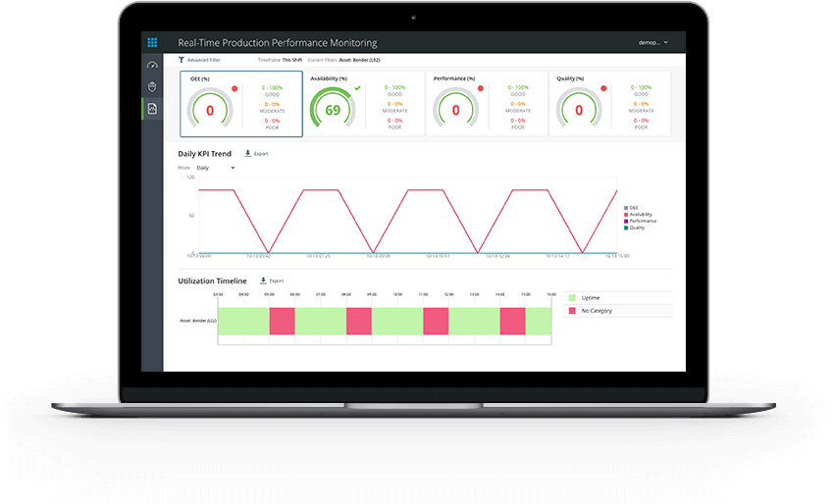Screen dimensions: 834x504
Task: Open the demop user account dropdown
Action: tap(653, 42)
